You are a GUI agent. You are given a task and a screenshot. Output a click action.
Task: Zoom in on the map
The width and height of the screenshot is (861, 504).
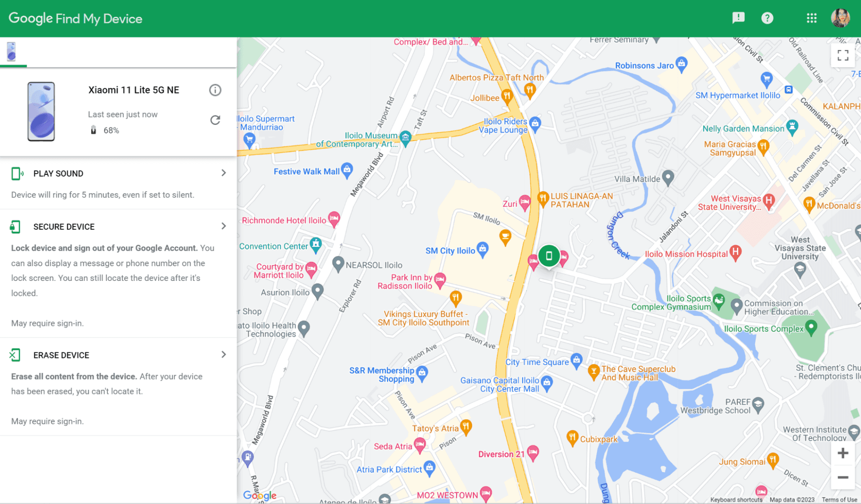tap(843, 453)
